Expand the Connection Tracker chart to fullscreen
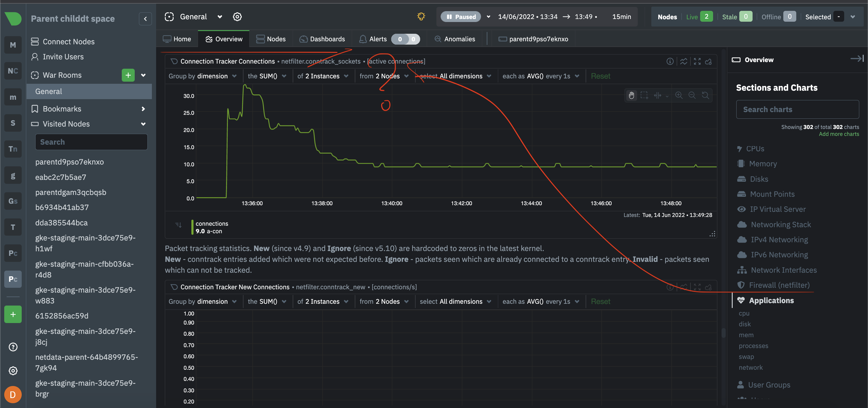Viewport: 868px width, 408px height. click(x=697, y=61)
